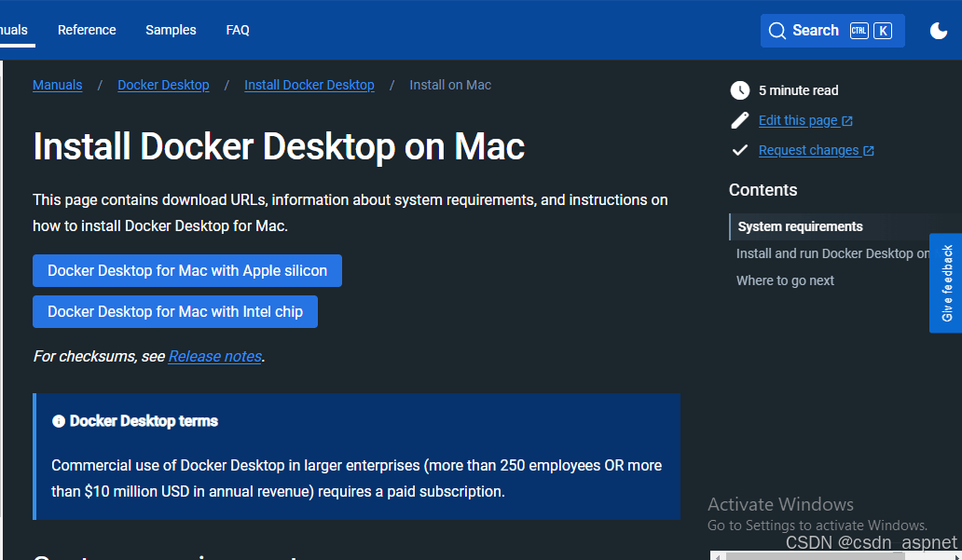Viewport: 962px width, 560px height.
Task: Open Request changes link
Action: (x=808, y=150)
